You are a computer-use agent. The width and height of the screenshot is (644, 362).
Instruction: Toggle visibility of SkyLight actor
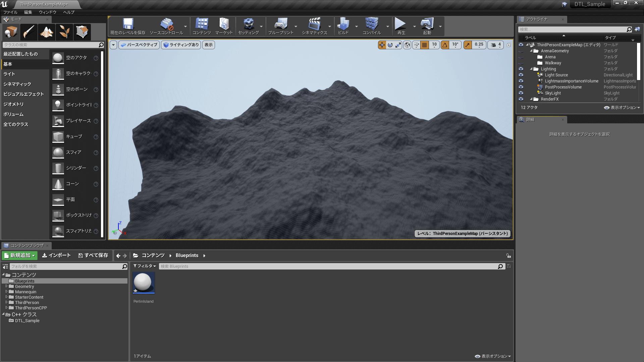[521, 93]
